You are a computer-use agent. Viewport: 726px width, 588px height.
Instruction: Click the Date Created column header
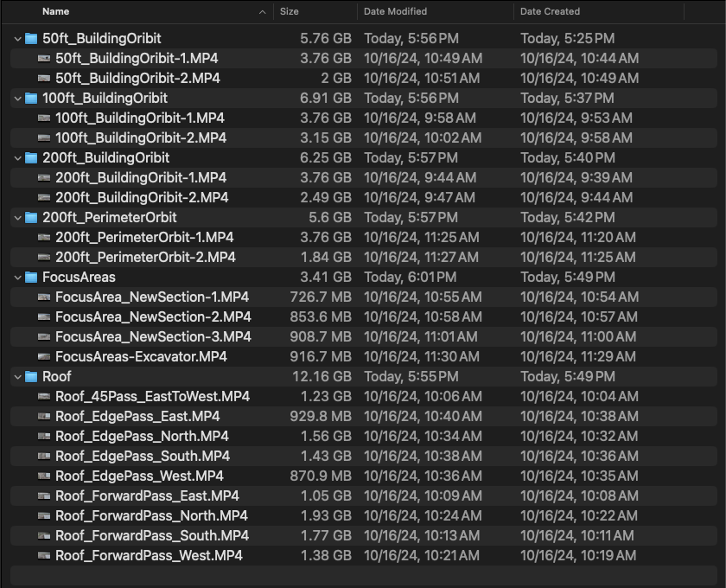tap(551, 11)
